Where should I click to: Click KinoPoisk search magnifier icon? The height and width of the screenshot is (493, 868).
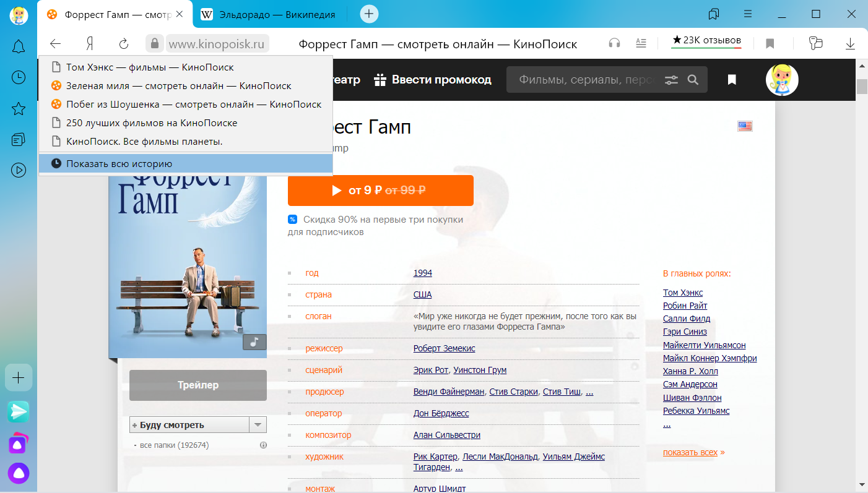[x=693, y=80]
